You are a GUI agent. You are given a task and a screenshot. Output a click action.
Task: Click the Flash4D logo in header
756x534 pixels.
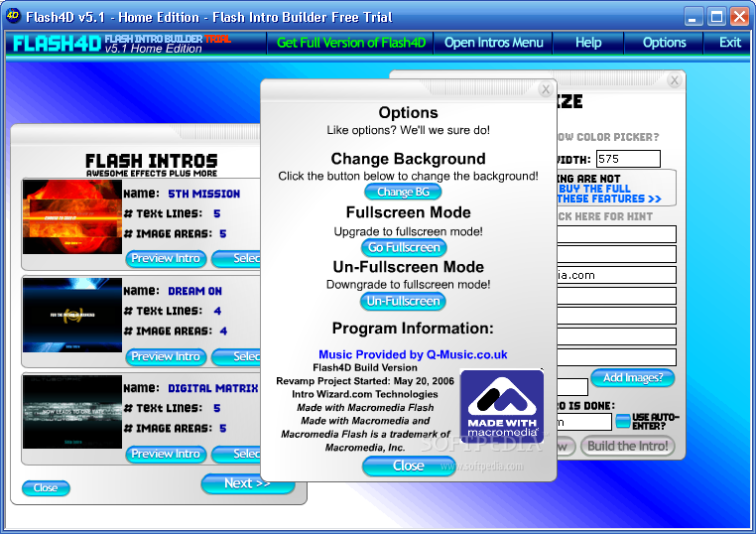pyautogui.click(x=57, y=44)
